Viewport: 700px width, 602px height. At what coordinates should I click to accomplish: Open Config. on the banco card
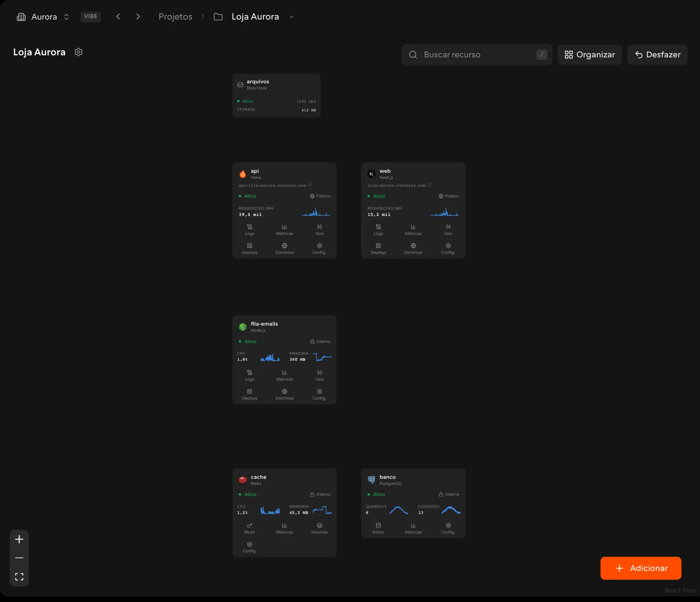coord(448,528)
